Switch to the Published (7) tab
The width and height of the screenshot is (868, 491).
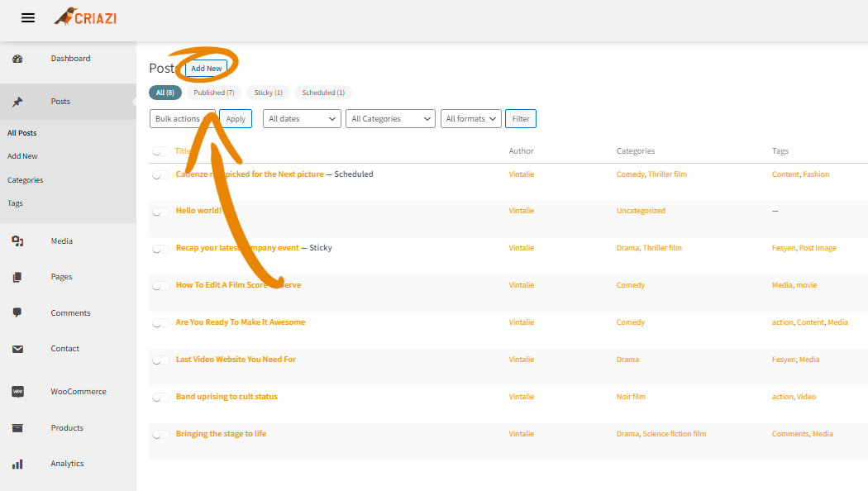[214, 93]
